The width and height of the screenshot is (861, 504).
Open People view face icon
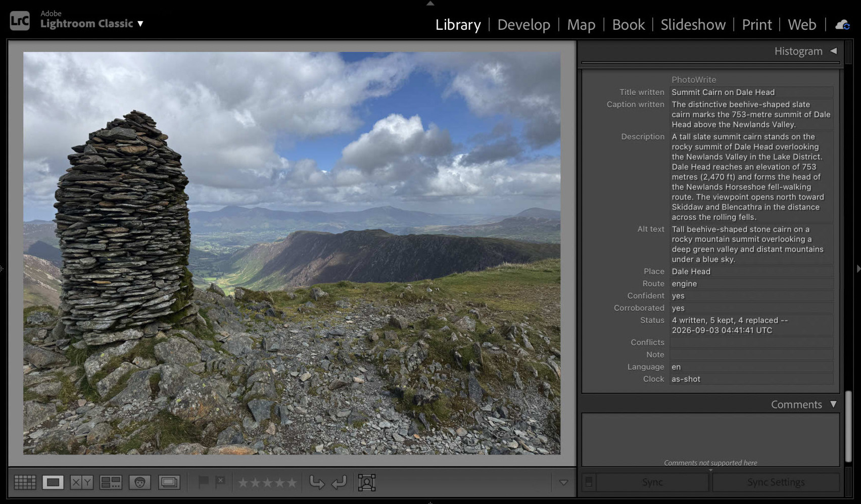click(x=140, y=482)
